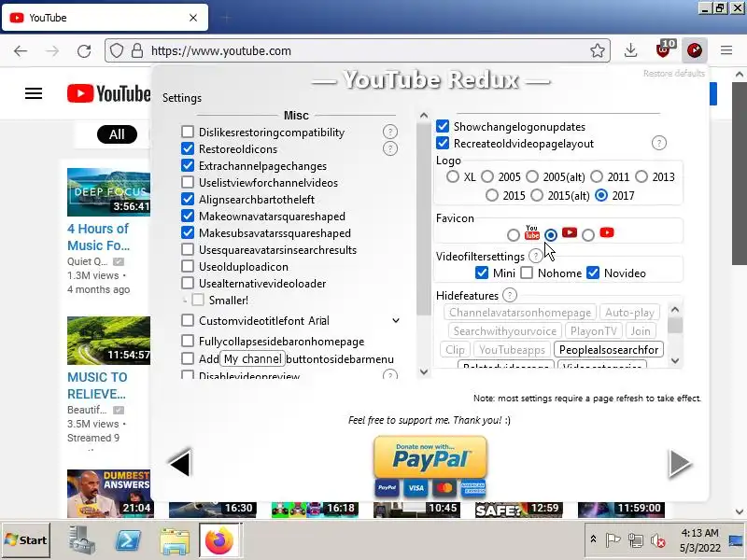Viewport: 747px width, 560px height.
Task: Open the DUMBEST ANSWERS video thumbnail
Action: tap(108, 494)
